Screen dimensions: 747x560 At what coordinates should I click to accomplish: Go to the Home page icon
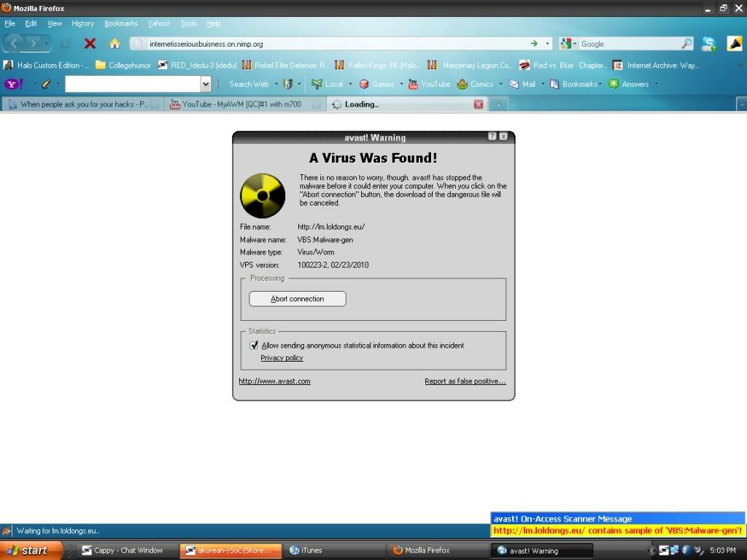(115, 44)
